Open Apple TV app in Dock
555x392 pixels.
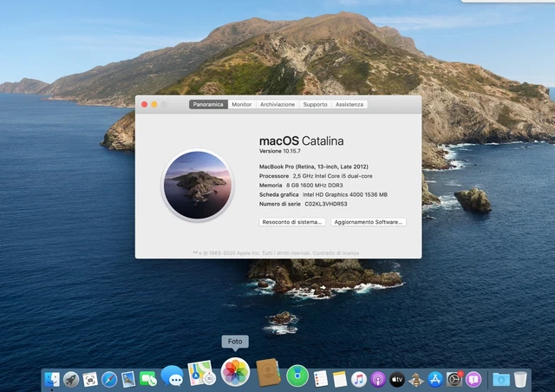(397, 380)
